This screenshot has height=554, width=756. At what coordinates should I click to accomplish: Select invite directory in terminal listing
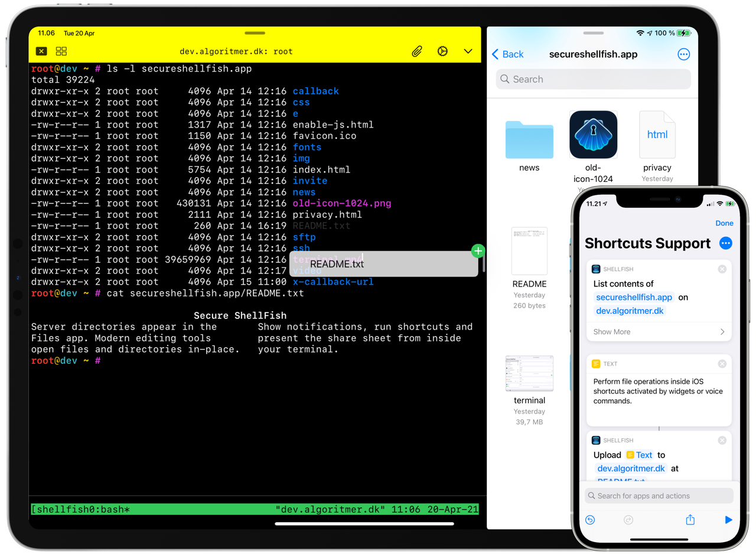(310, 181)
